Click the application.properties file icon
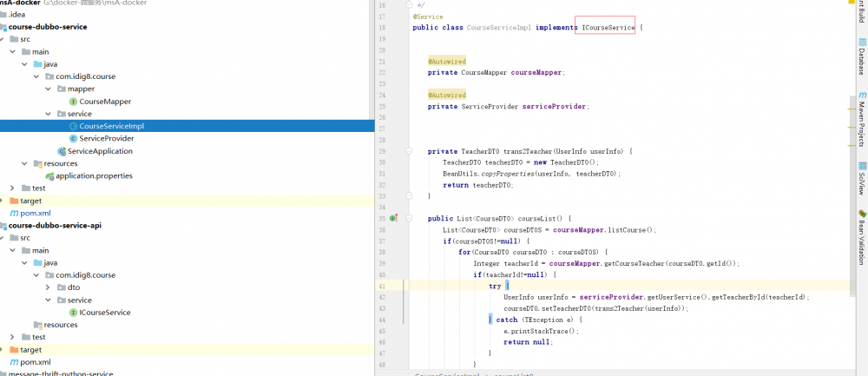This screenshot has height=376, width=868. coord(50,176)
